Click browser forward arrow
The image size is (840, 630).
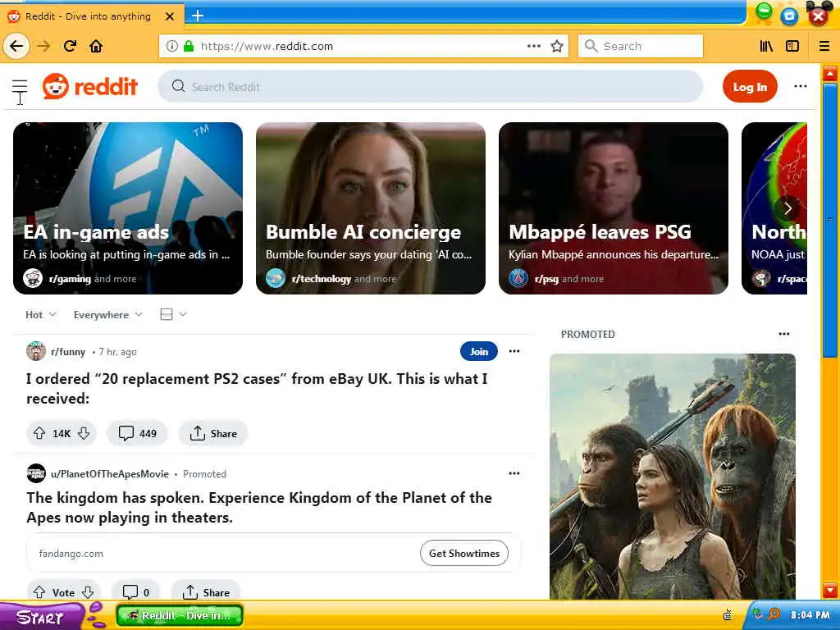[43, 46]
